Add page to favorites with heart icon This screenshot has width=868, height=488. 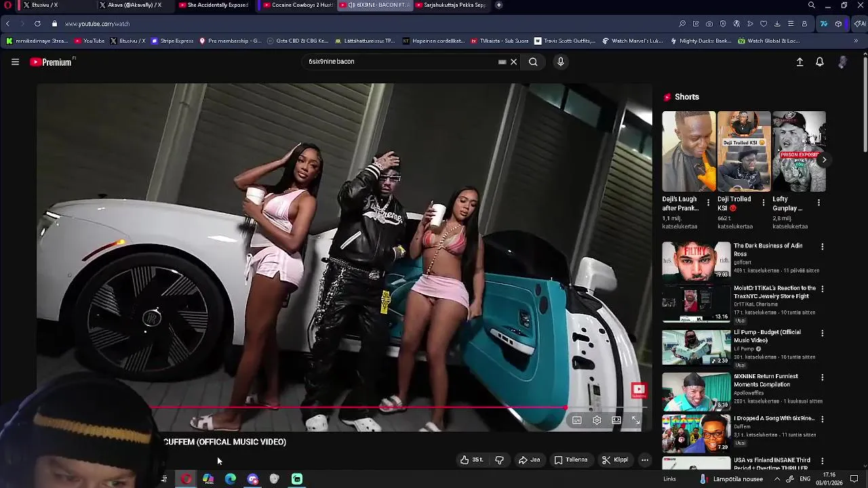(x=764, y=24)
